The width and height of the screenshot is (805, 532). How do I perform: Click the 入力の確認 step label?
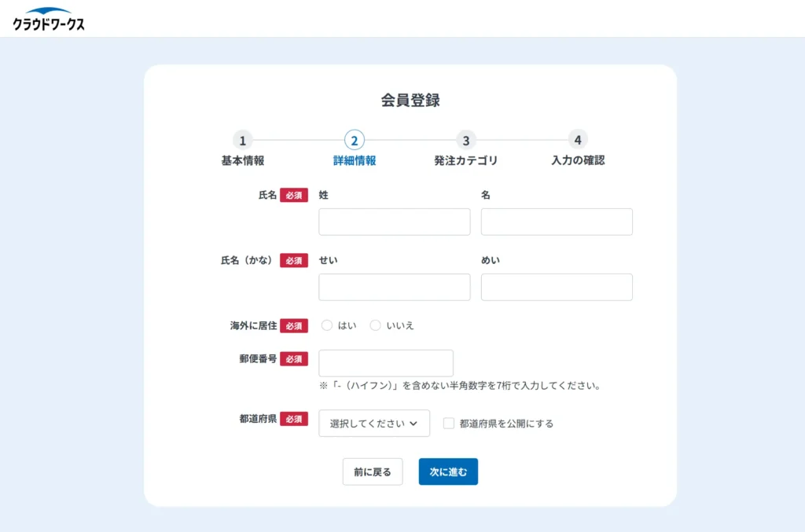(577, 160)
